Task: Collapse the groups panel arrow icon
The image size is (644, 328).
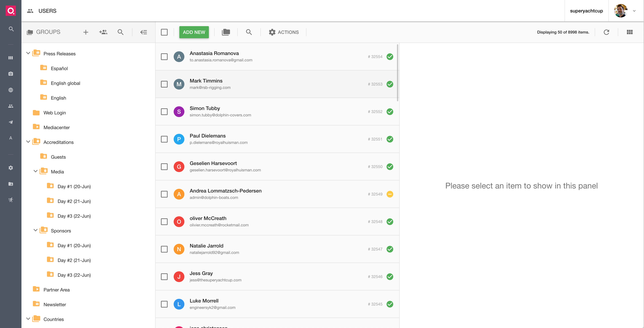Action: 143,32
